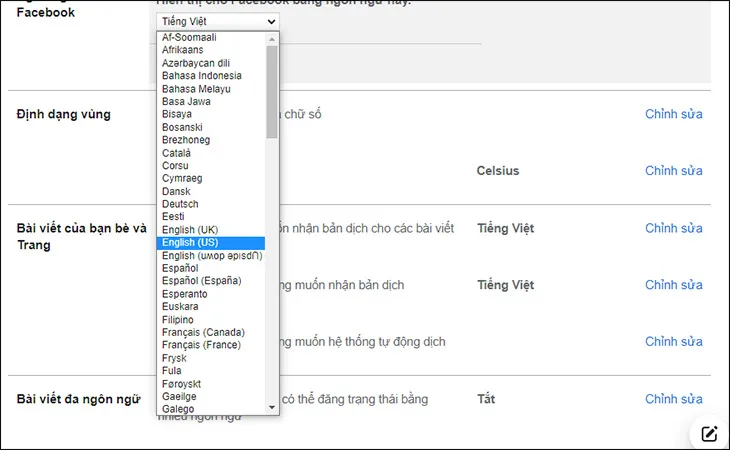Choose Basa Jawa in the dropdown list

point(211,101)
